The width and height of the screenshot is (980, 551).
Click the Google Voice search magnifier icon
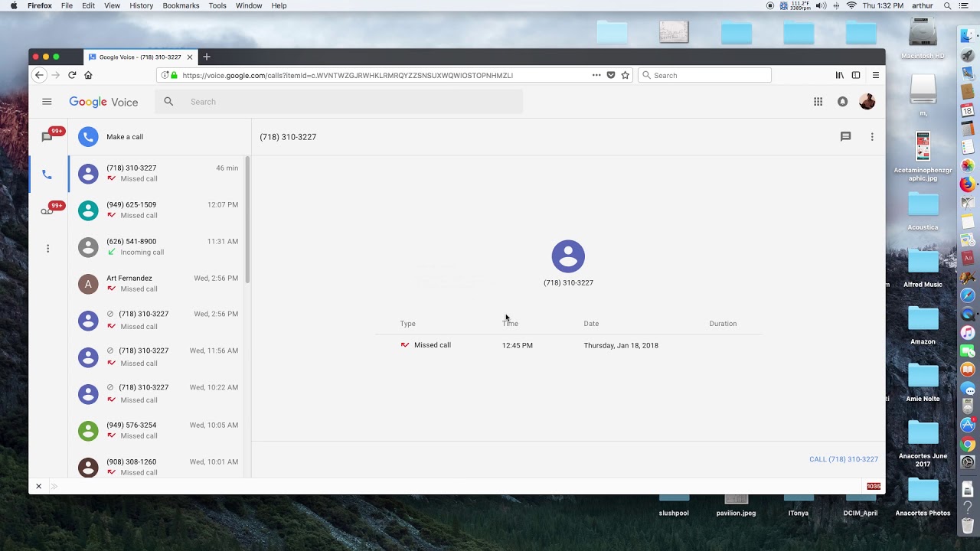pos(168,102)
